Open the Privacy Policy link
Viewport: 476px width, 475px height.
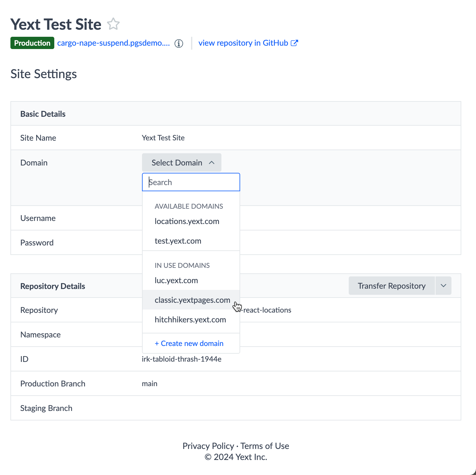point(208,446)
